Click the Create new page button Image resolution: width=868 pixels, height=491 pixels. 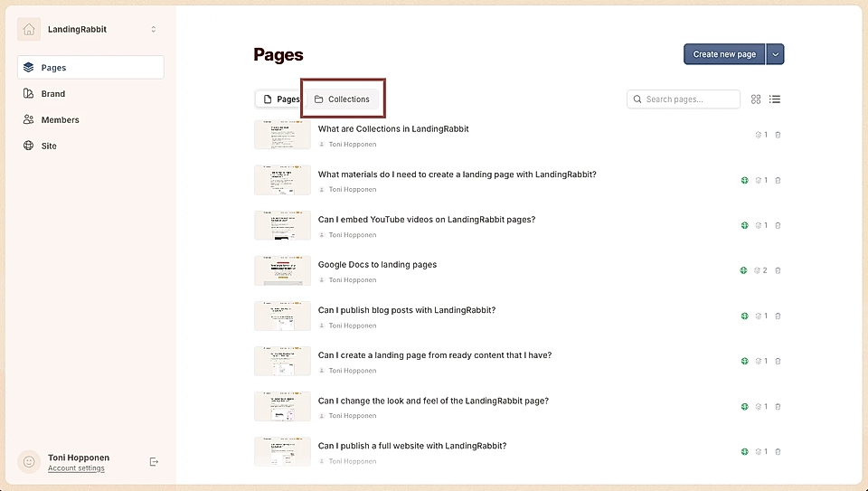(724, 54)
